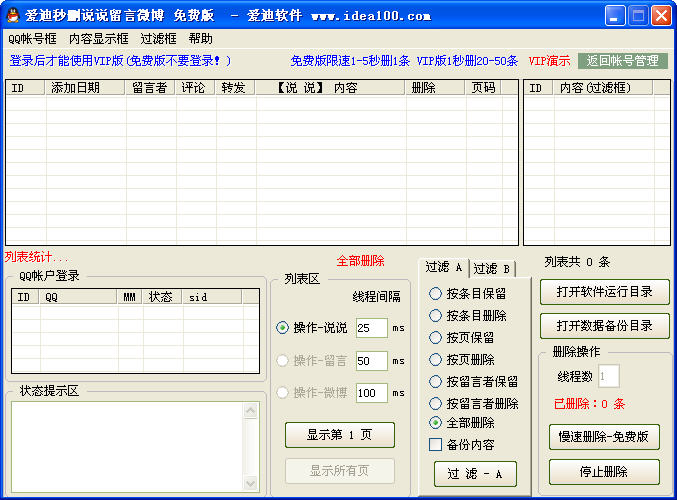Click 打开数据备份目录 button
677x500 pixels.
click(604, 326)
